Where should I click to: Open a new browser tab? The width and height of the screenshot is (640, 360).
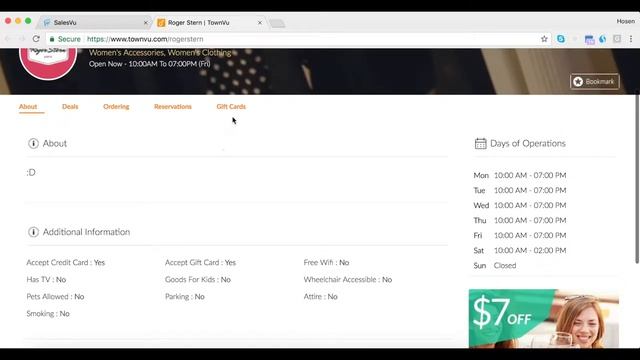coord(277,23)
